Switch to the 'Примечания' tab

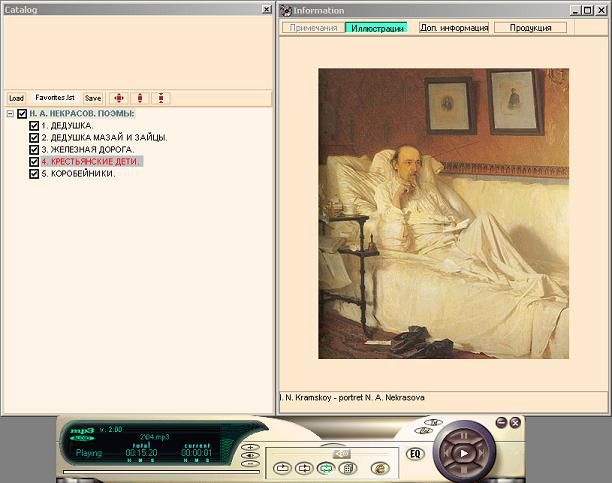point(311,28)
